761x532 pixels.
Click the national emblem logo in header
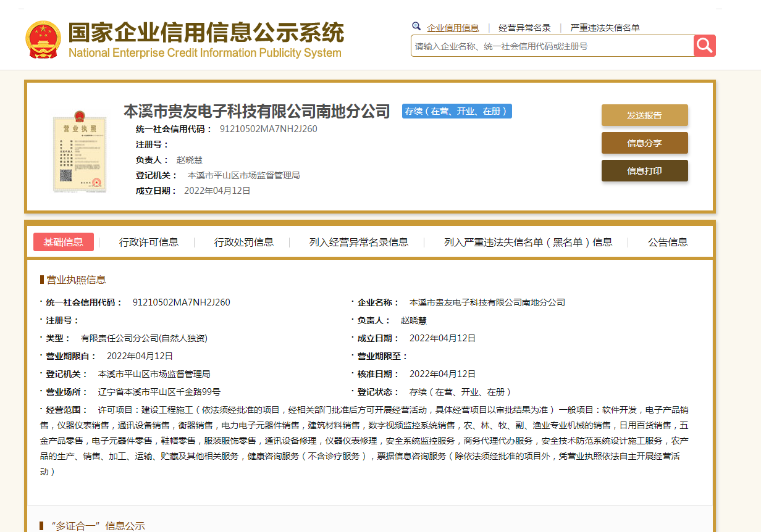(43, 39)
